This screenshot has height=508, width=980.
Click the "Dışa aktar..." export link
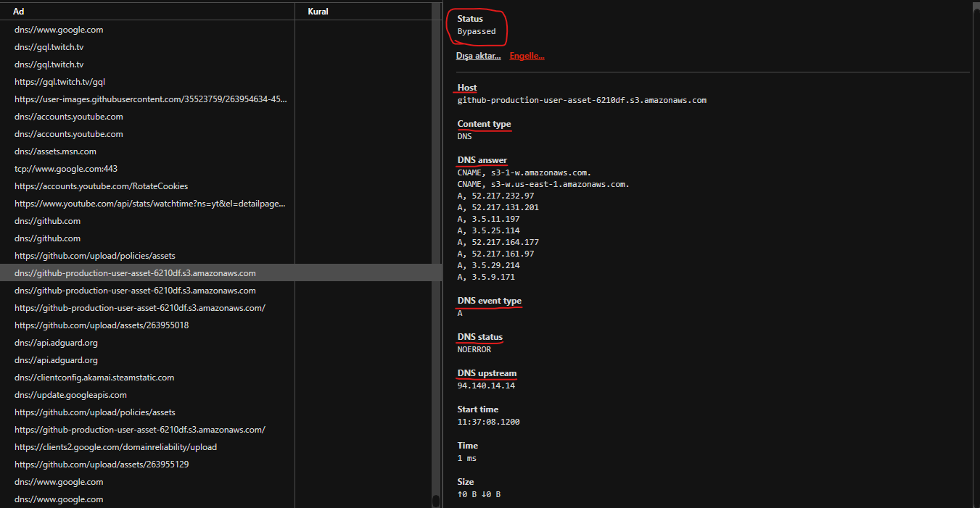point(478,55)
